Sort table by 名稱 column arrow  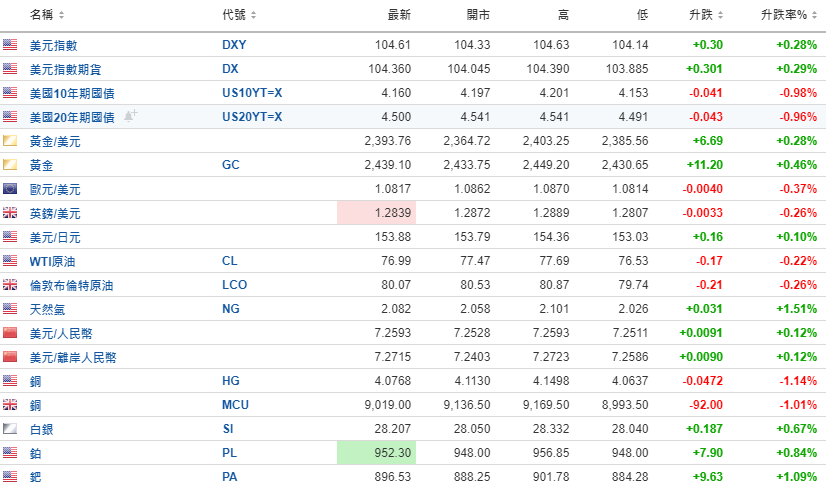pyautogui.click(x=62, y=15)
